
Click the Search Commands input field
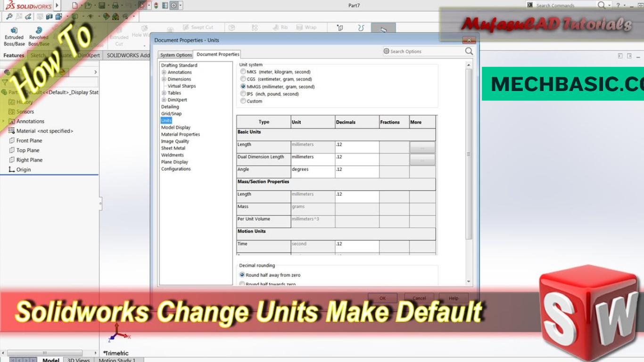coord(561,5)
